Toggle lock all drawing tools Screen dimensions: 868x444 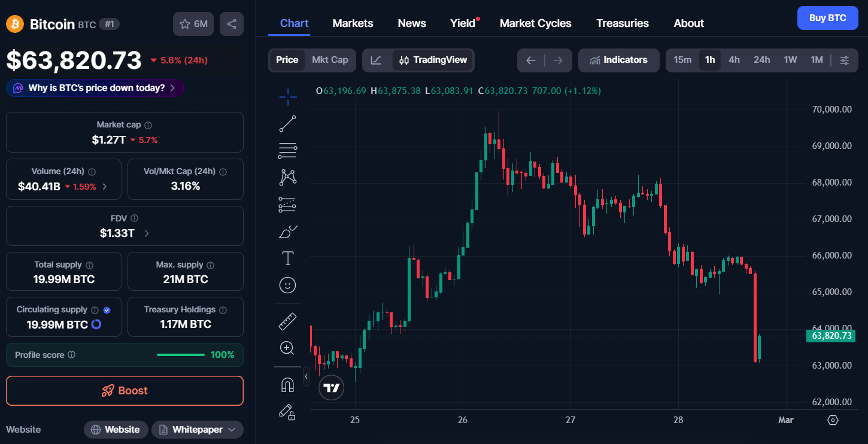[287, 411]
